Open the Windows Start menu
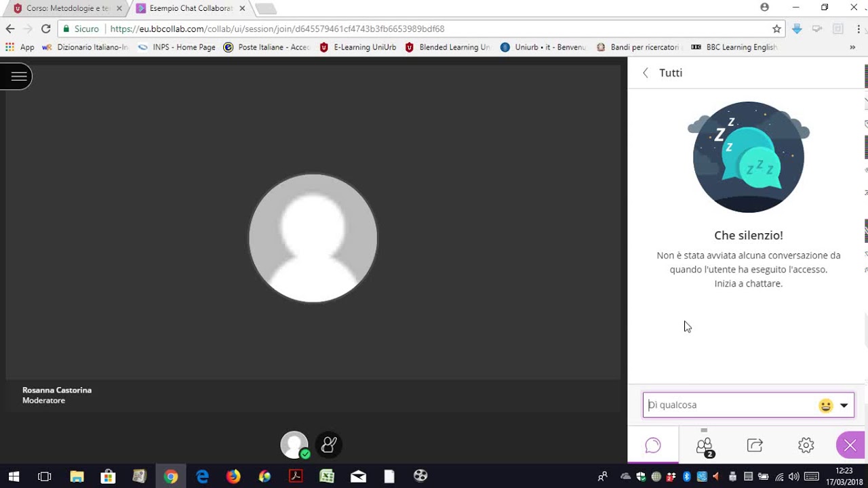The height and width of the screenshot is (488, 868). (x=14, y=476)
